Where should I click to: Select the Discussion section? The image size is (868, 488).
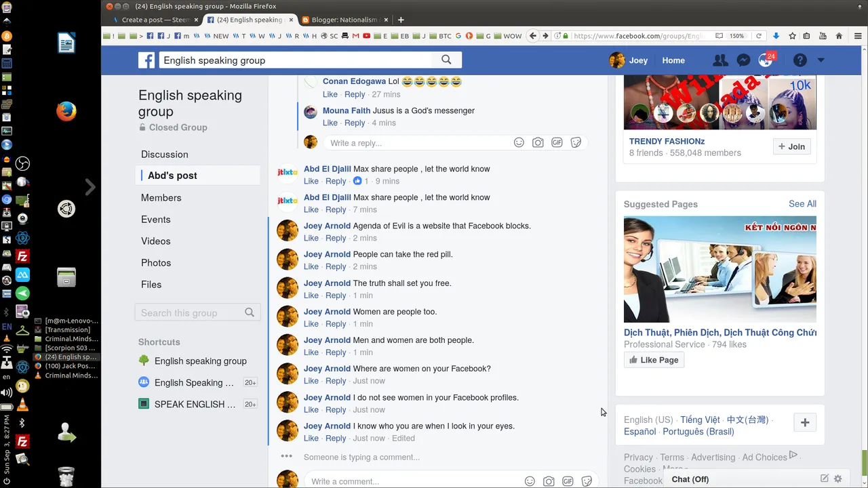tap(165, 155)
